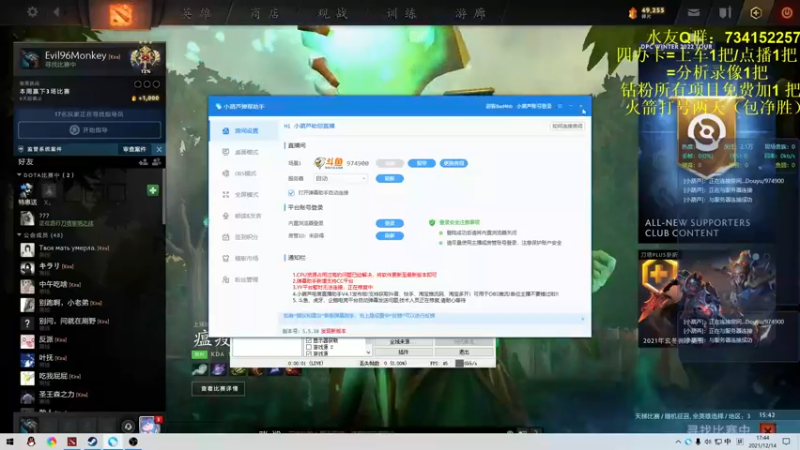Open Steam from the taskbar
800x450 pixels.
92,441
